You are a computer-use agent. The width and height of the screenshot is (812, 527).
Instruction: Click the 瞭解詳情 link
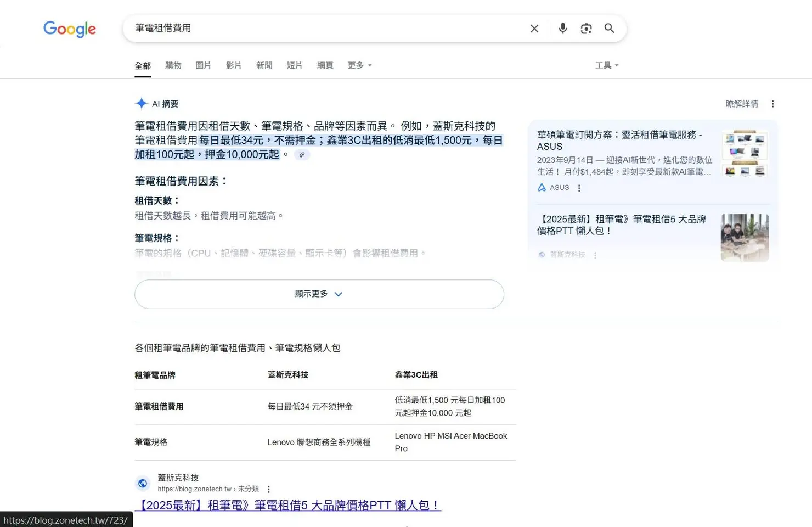click(741, 104)
